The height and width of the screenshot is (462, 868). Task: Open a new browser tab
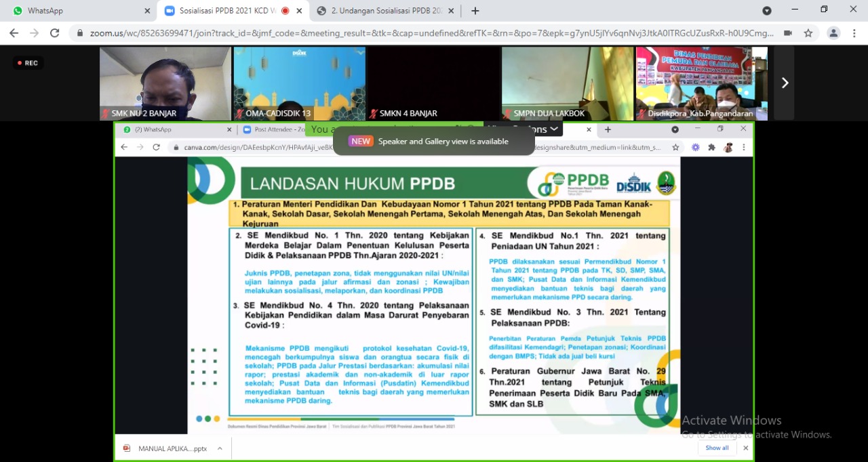point(475,11)
